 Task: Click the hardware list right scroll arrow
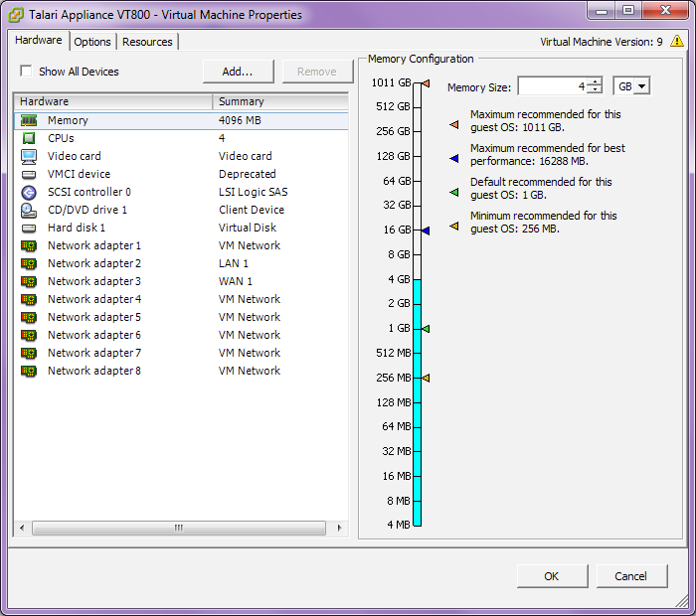tap(340, 528)
